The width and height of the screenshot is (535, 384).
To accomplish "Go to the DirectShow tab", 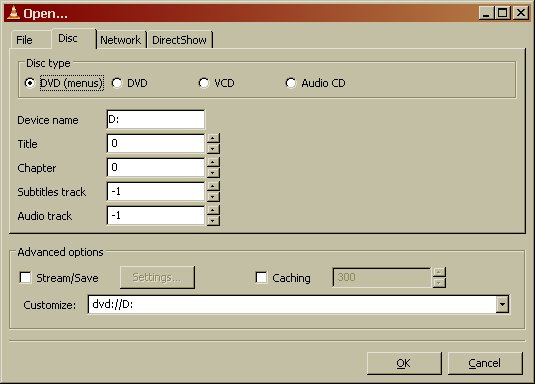I will click(x=179, y=40).
